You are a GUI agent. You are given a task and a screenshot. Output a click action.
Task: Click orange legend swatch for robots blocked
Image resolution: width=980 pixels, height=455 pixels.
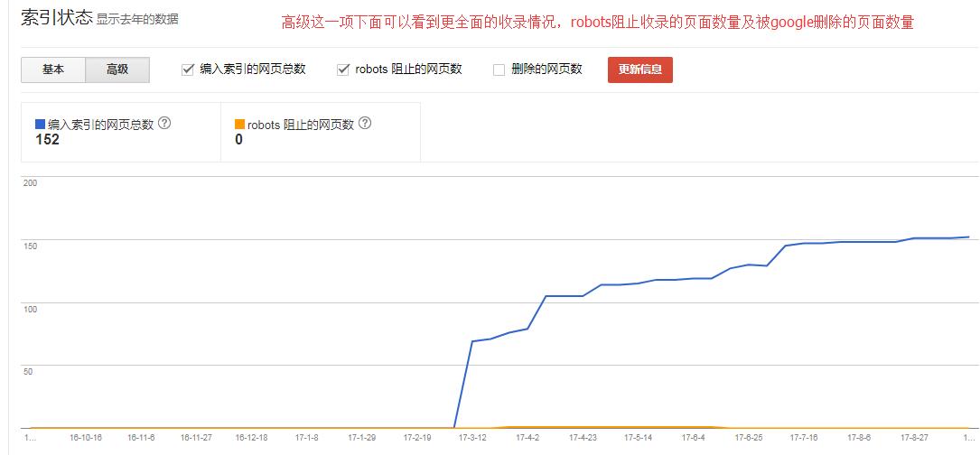(x=240, y=125)
